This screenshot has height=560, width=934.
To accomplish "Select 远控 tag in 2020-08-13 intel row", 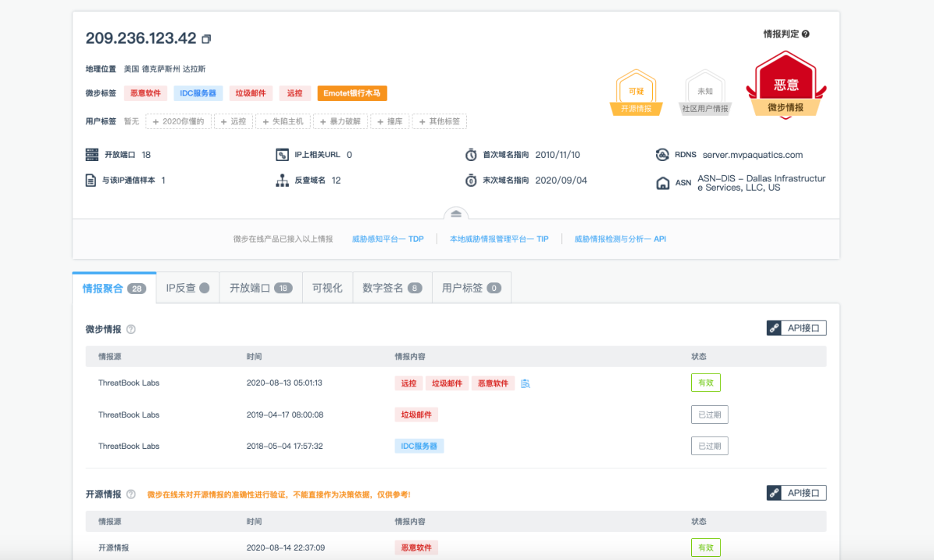I will tap(409, 383).
